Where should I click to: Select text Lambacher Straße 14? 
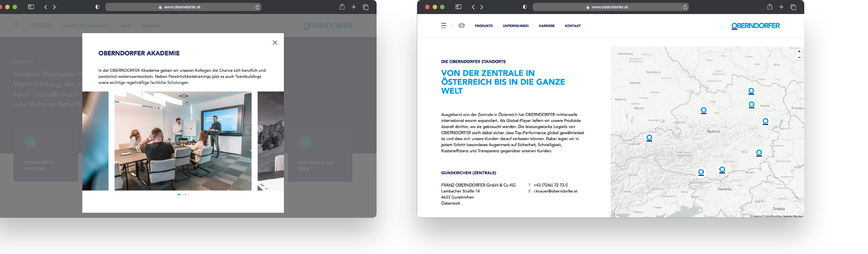tap(460, 191)
